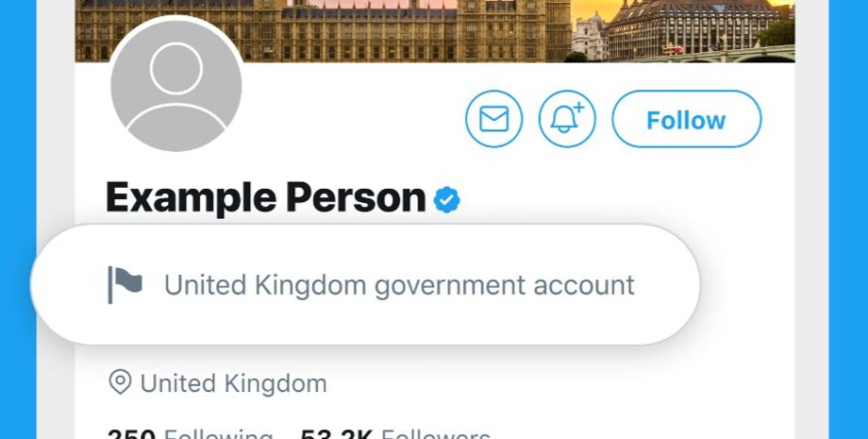Click the flag icon in the government label
The image size is (868, 439).
tap(125, 284)
